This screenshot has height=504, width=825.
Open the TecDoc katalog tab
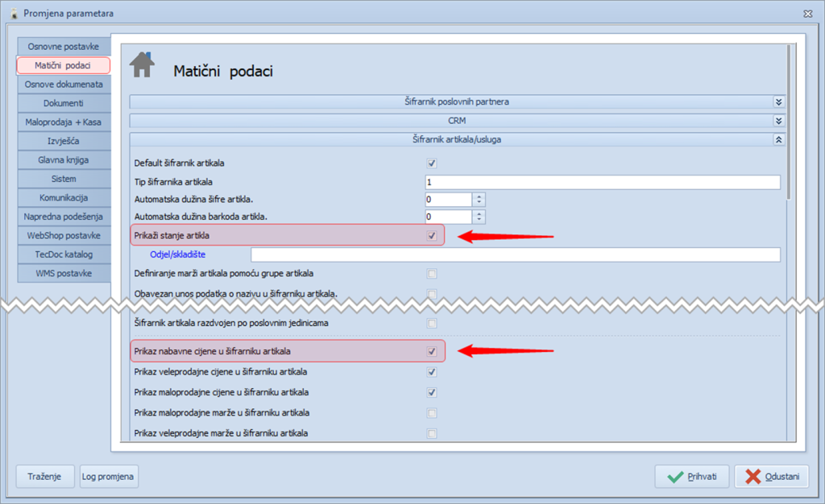(x=63, y=254)
